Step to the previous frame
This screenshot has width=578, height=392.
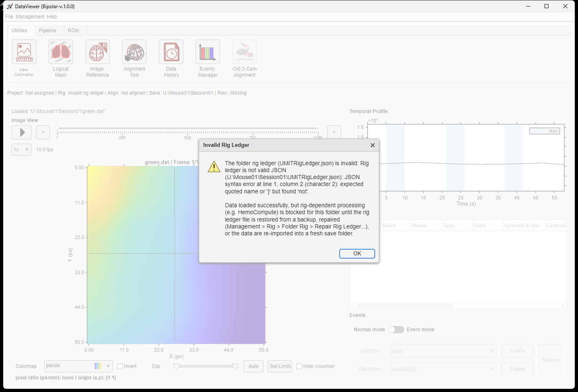(43, 132)
